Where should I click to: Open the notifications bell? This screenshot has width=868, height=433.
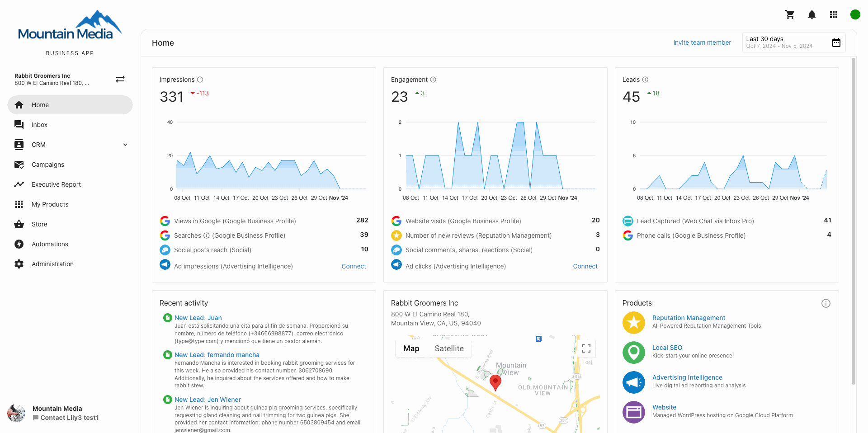coord(812,14)
